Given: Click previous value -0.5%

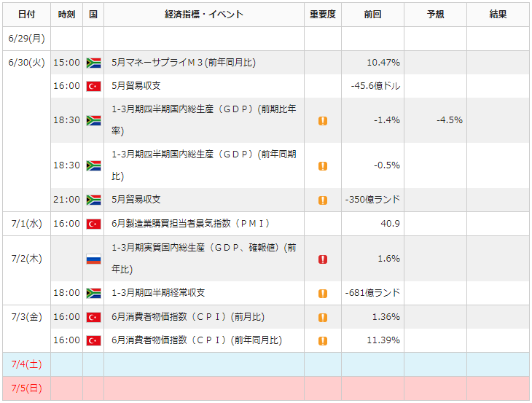Looking at the screenshot, I should point(387,165).
